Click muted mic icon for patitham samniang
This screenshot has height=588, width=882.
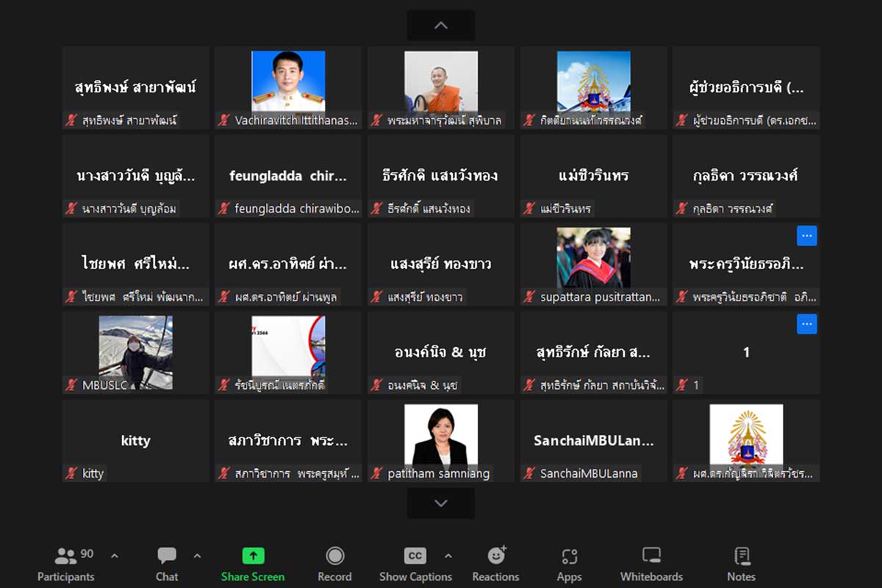[377, 473]
